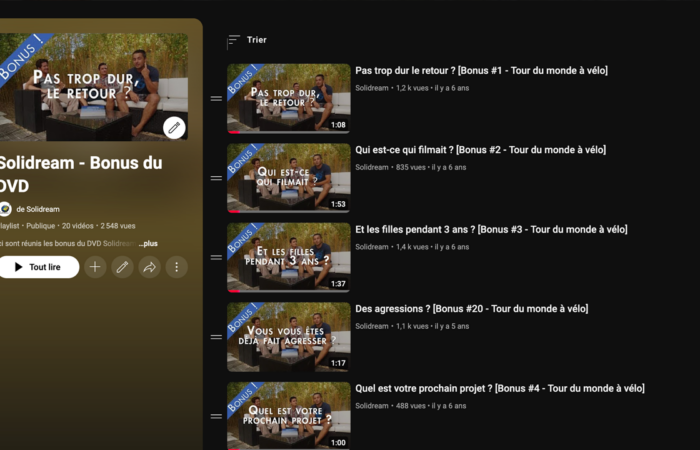The width and height of the screenshot is (700, 450).
Task: Click the add (plus) icon under playlist title
Action: pyautogui.click(x=95, y=267)
